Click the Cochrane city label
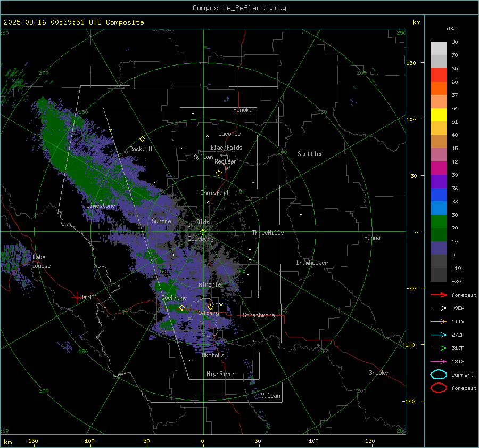This screenshot has width=479, height=448. [174, 298]
